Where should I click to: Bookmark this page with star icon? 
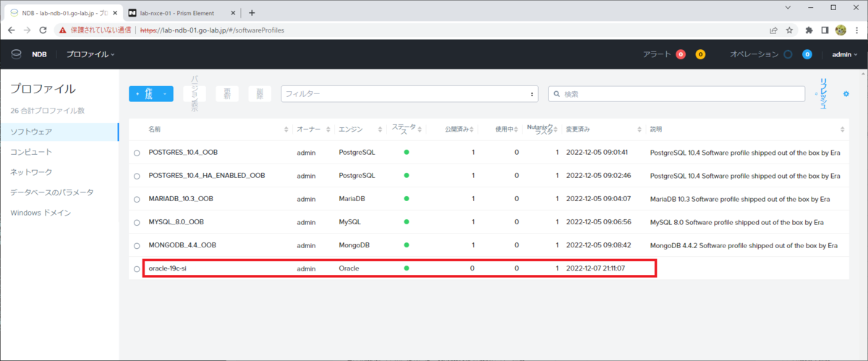(x=789, y=30)
